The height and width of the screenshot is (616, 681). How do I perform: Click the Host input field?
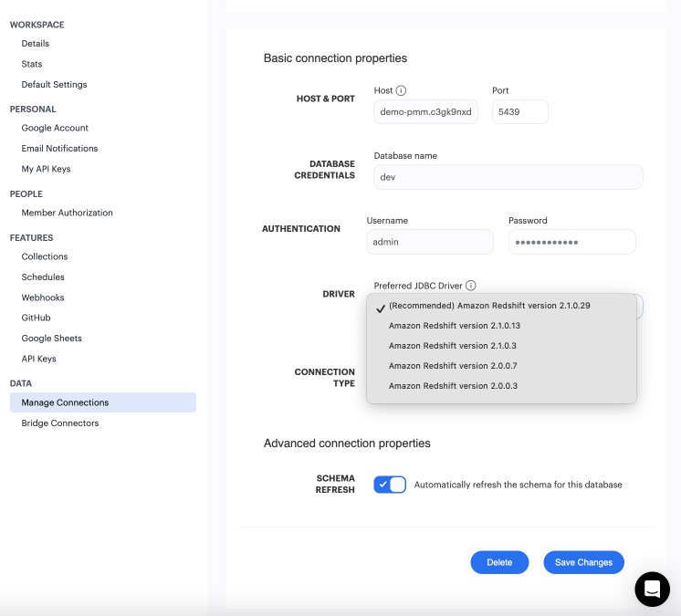pyautogui.click(x=425, y=112)
